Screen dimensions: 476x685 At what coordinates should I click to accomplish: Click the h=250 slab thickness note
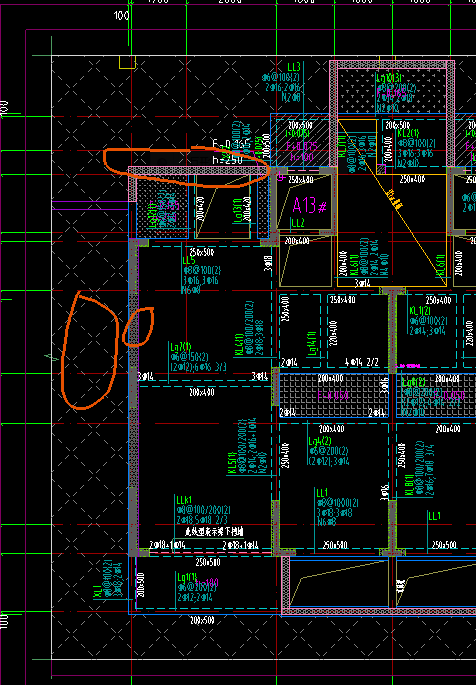[x=228, y=159]
